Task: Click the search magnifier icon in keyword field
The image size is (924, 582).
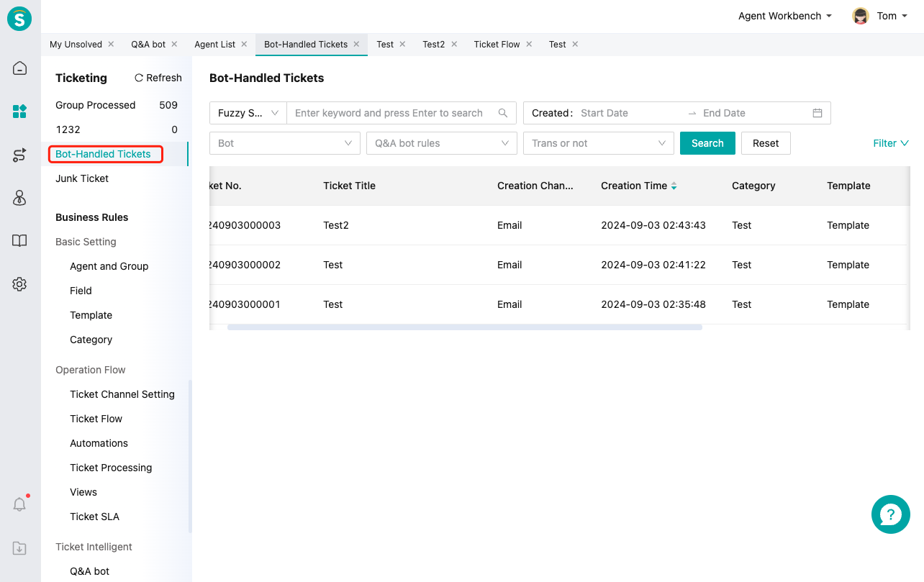Action: coord(503,113)
